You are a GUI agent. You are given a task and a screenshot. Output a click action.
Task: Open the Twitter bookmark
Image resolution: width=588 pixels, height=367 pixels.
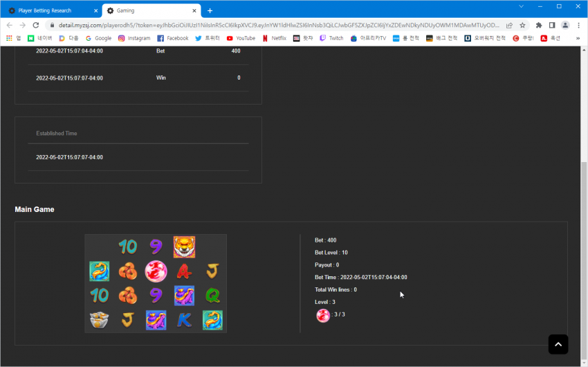click(x=208, y=38)
